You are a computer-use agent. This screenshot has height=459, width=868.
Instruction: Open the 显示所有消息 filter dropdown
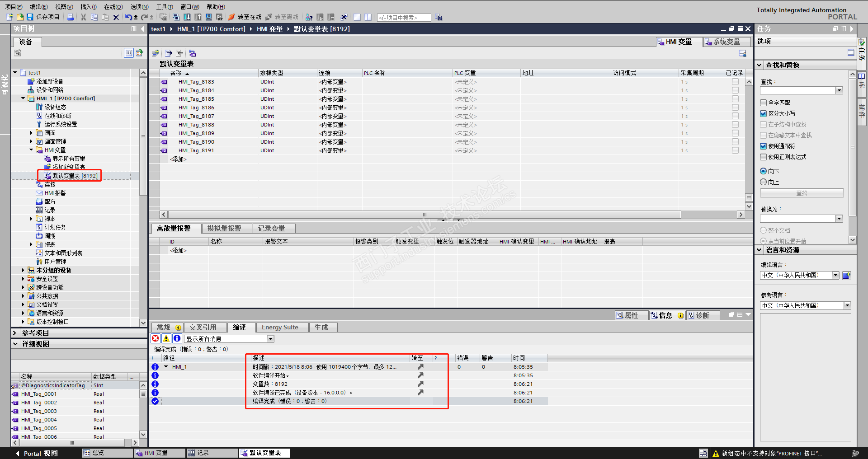coord(271,339)
